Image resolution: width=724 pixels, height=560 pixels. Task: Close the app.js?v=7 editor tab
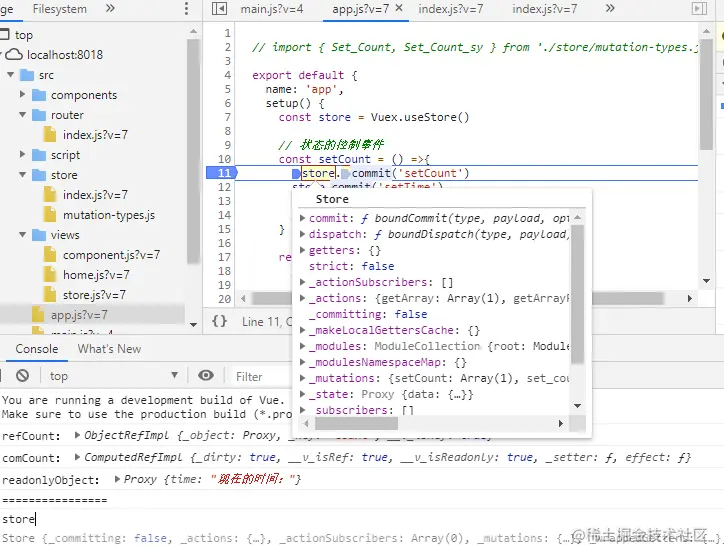coord(399,8)
